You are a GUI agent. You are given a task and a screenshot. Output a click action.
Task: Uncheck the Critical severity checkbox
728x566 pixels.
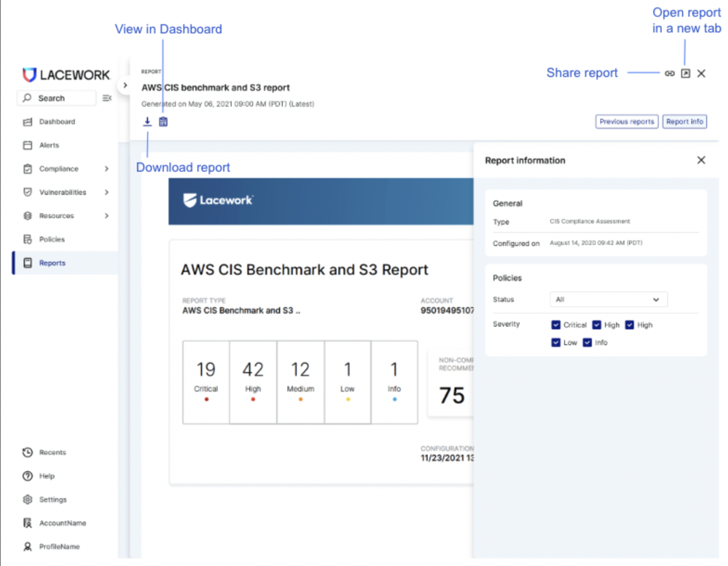tap(556, 325)
